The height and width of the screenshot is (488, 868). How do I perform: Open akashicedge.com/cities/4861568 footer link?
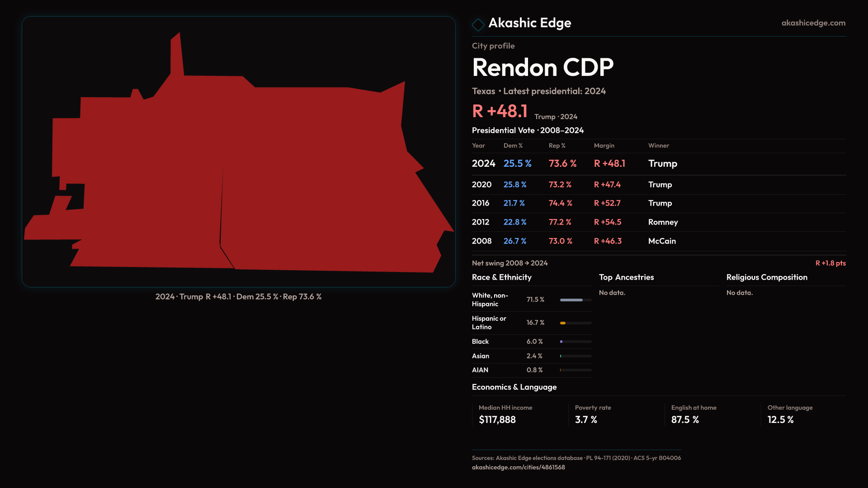pos(518,467)
